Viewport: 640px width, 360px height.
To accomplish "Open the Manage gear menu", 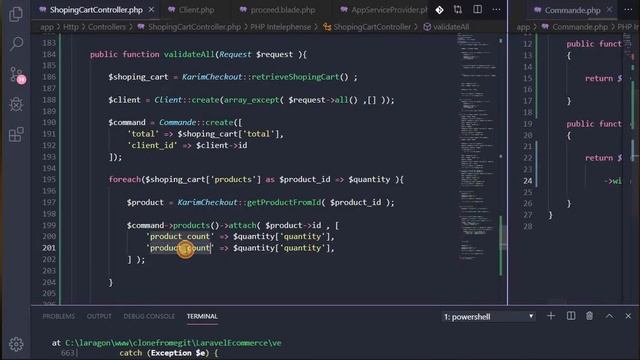I will [16, 344].
